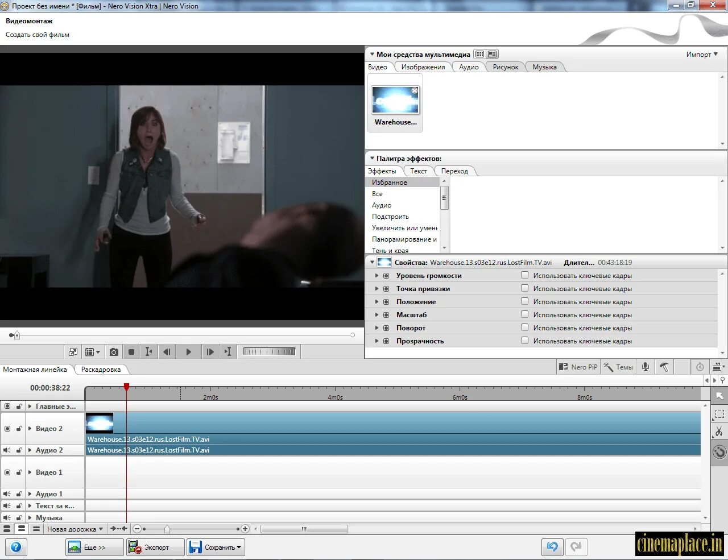Viewport: 728px width, 560px height.
Task: Switch to the Изображения tab
Action: click(x=423, y=67)
